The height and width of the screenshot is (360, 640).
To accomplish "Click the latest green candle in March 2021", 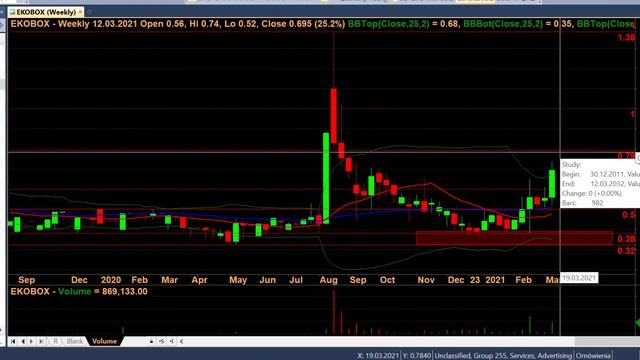I will tap(552, 184).
